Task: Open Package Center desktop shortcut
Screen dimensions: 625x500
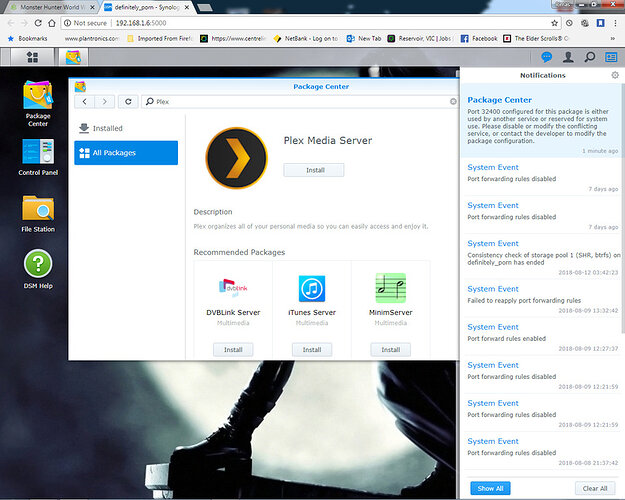Action: coord(38,104)
